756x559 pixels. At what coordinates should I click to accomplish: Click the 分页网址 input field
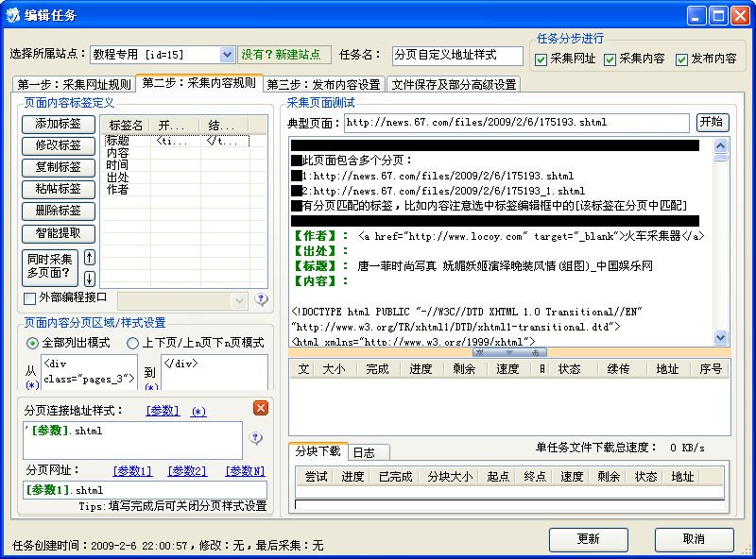coord(145,490)
